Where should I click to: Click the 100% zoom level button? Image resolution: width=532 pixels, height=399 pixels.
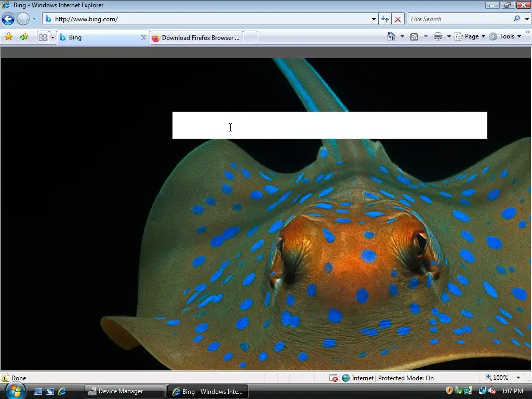point(497,378)
